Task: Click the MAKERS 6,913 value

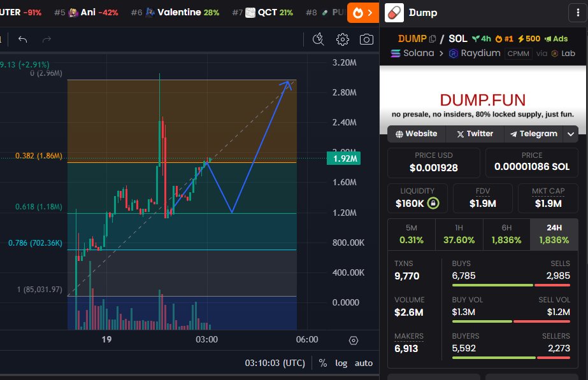Action: 406,349
